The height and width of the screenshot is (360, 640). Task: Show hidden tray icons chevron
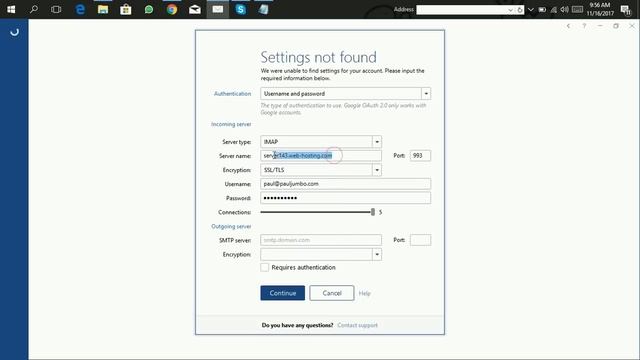(531, 9)
